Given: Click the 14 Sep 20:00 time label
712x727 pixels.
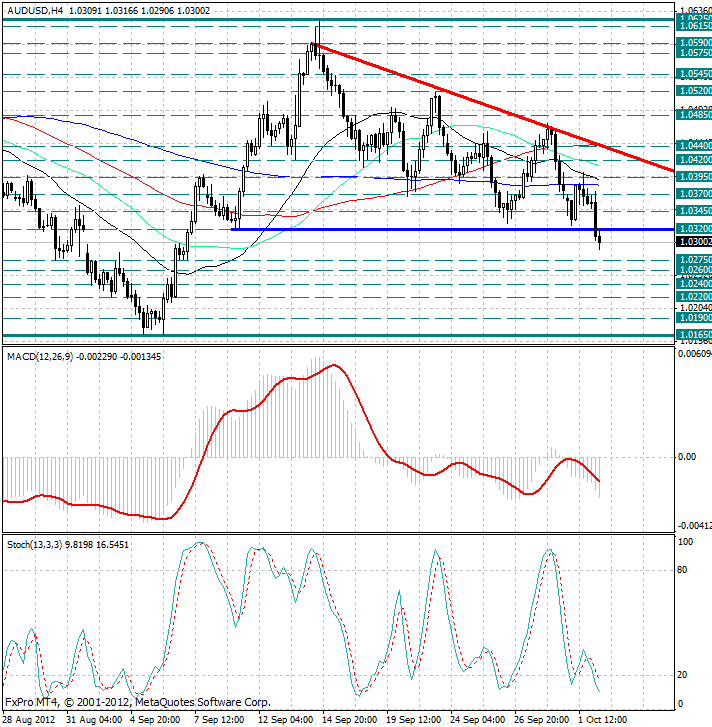Looking at the screenshot, I should (x=350, y=720).
